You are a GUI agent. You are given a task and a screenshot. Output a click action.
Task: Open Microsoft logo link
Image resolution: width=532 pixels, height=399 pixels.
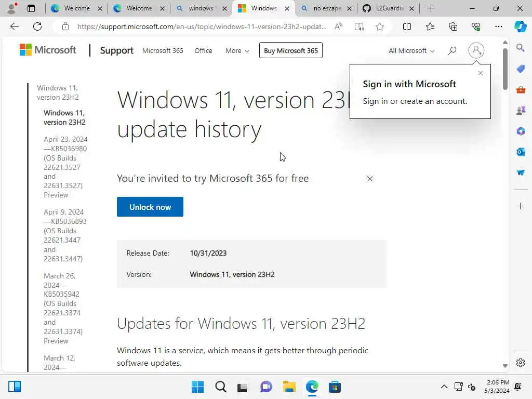[48, 50]
